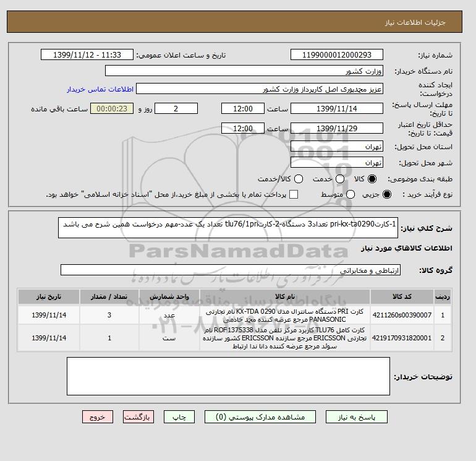This screenshot has height=461, width=476.
Task: Click the نام دستگاه خریدار label
Action: [x=423, y=71]
